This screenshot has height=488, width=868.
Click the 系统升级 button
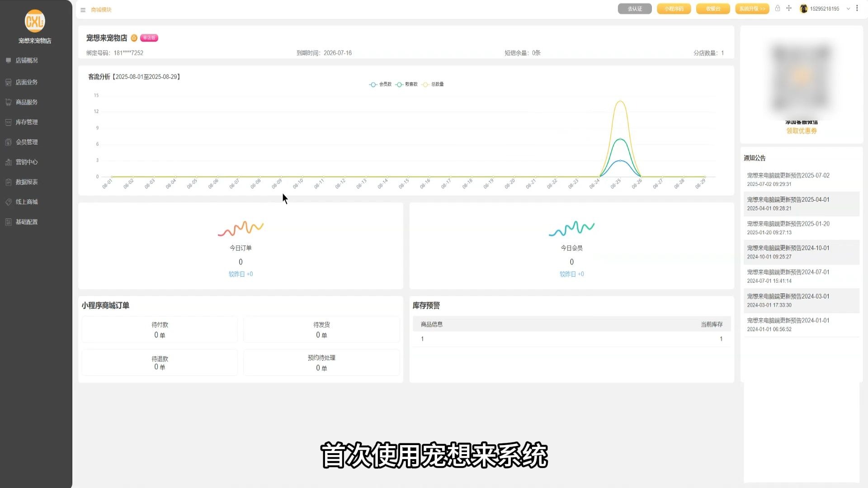(x=752, y=9)
